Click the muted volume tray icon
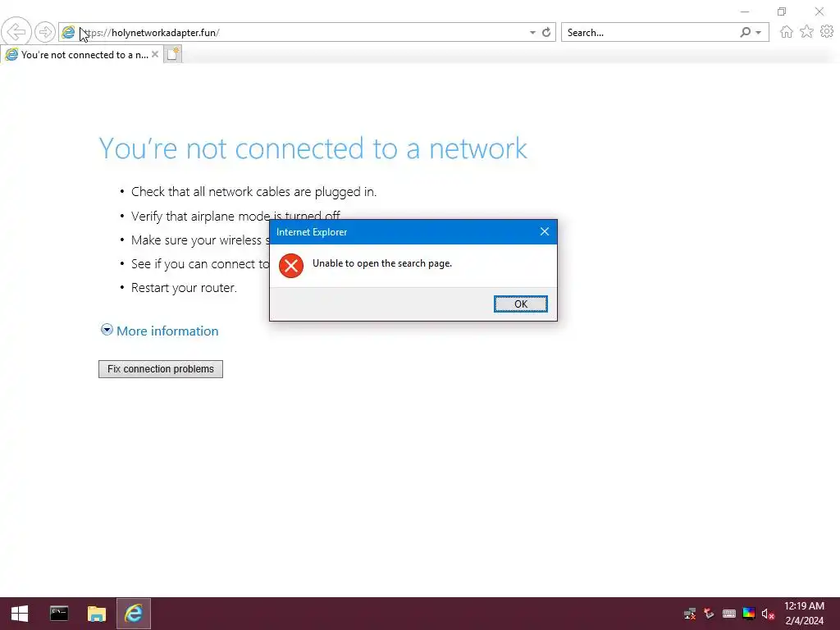 tap(768, 614)
